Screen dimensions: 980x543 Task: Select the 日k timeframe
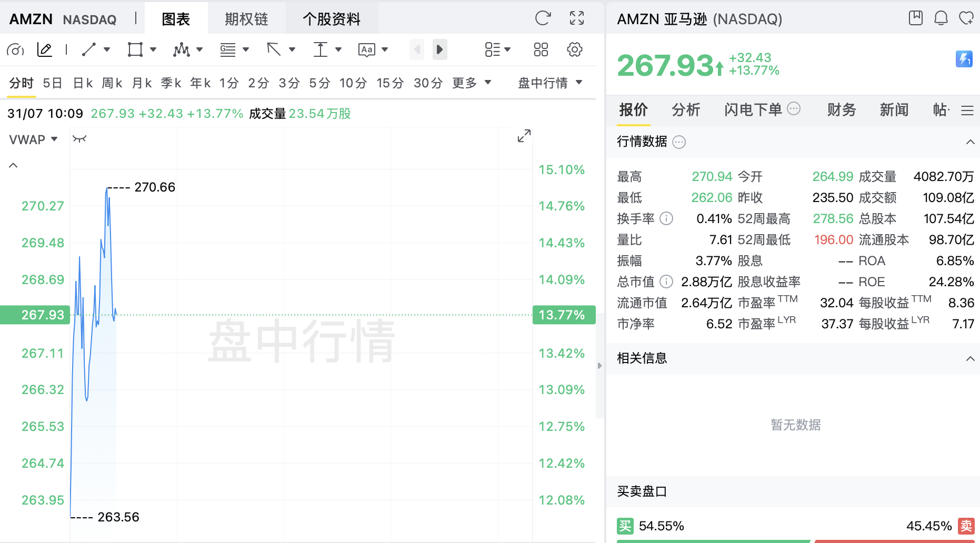click(x=83, y=83)
